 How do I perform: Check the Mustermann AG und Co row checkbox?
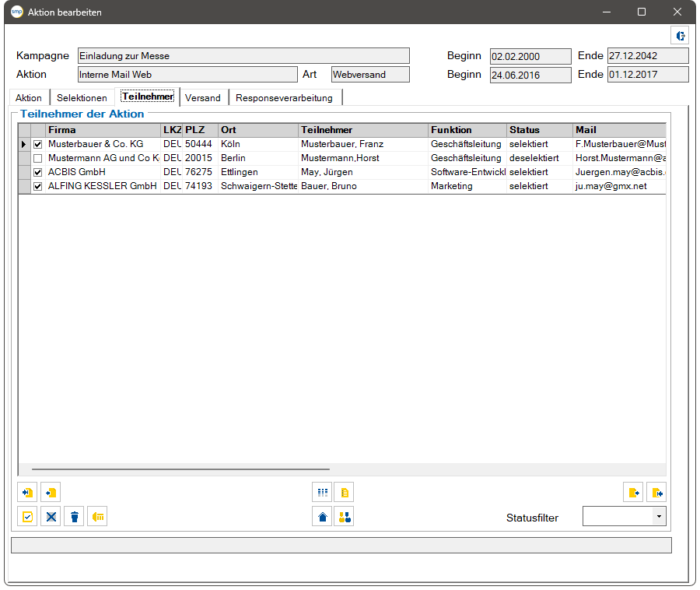[38, 158]
